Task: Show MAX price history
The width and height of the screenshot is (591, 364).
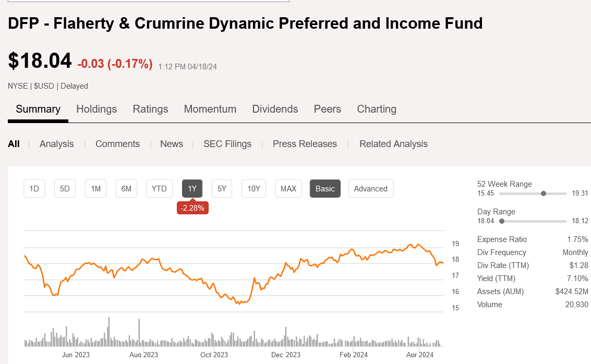Action: [x=288, y=189]
